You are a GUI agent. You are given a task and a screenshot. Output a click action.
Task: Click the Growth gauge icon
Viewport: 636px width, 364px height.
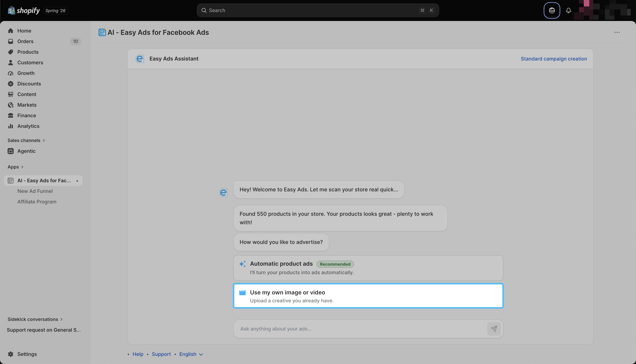(11, 73)
